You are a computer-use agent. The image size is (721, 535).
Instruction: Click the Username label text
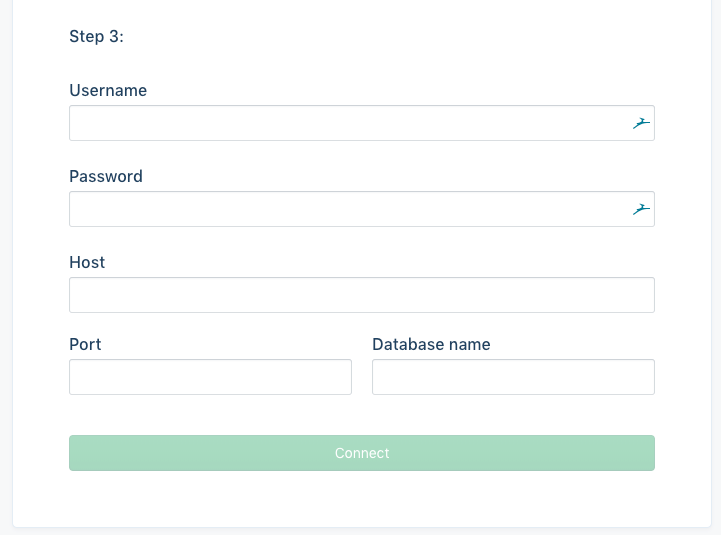(x=108, y=90)
